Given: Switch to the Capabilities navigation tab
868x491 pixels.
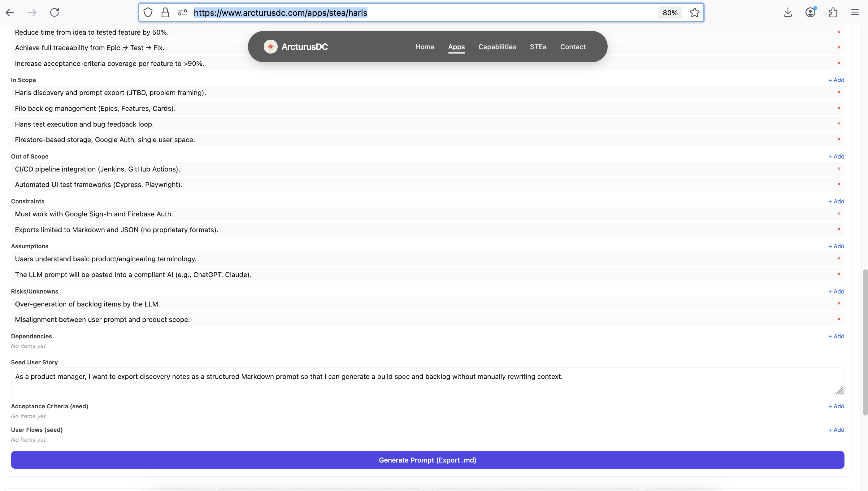Looking at the screenshot, I should tap(497, 47).
